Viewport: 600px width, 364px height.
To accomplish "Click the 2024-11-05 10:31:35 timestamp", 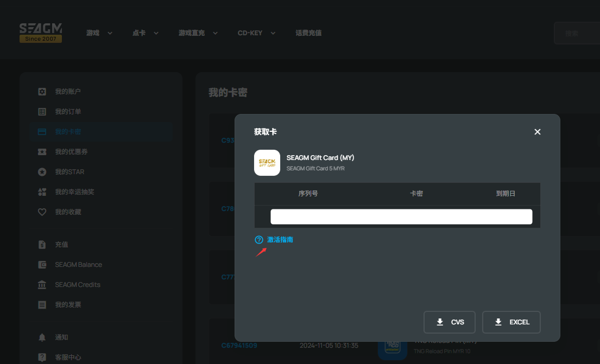I will [x=329, y=345].
